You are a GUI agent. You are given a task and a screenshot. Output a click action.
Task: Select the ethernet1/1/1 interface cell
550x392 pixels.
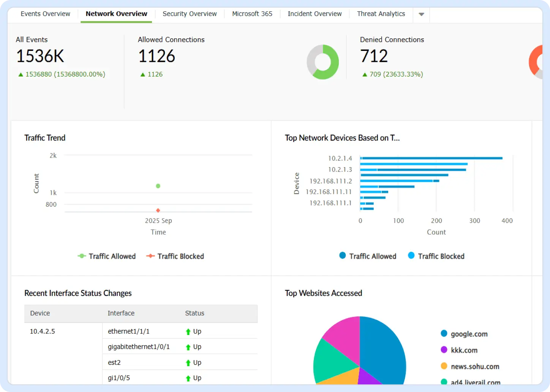click(x=128, y=332)
